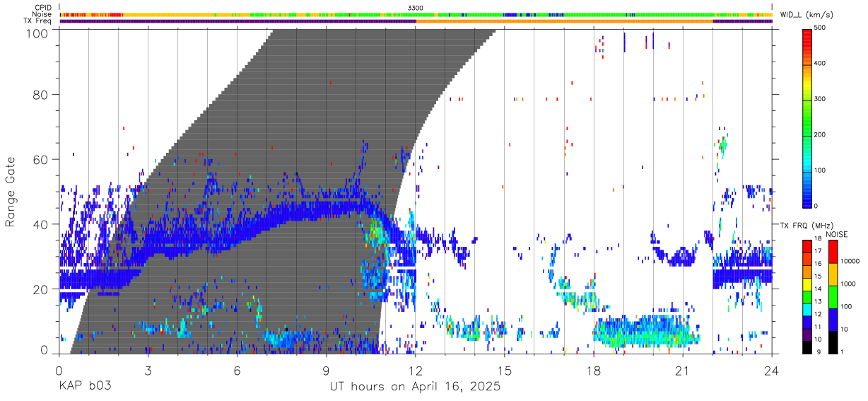
Task: Click the Range Gate axis label
Action: click(11, 191)
